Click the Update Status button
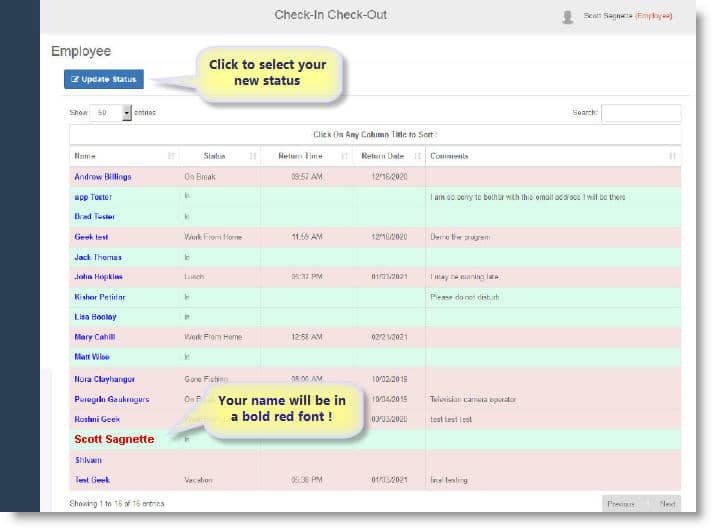The width and height of the screenshot is (712, 528). click(104, 79)
